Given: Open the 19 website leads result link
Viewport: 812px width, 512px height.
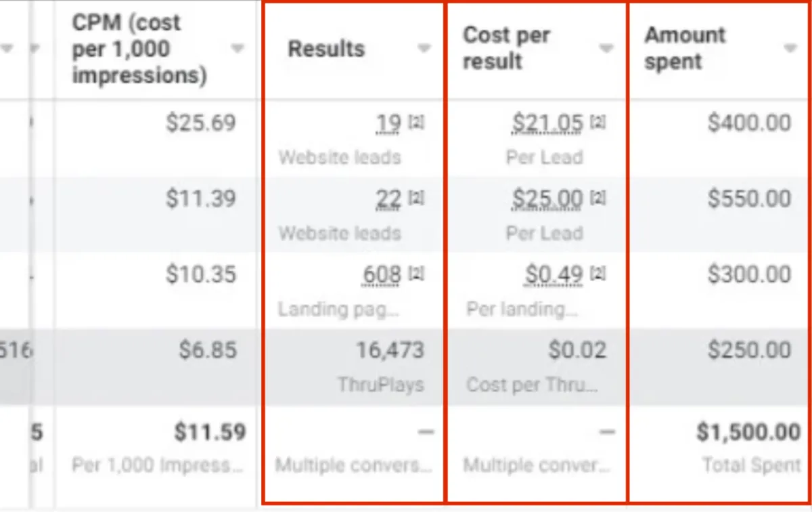Looking at the screenshot, I should click(x=388, y=124).
